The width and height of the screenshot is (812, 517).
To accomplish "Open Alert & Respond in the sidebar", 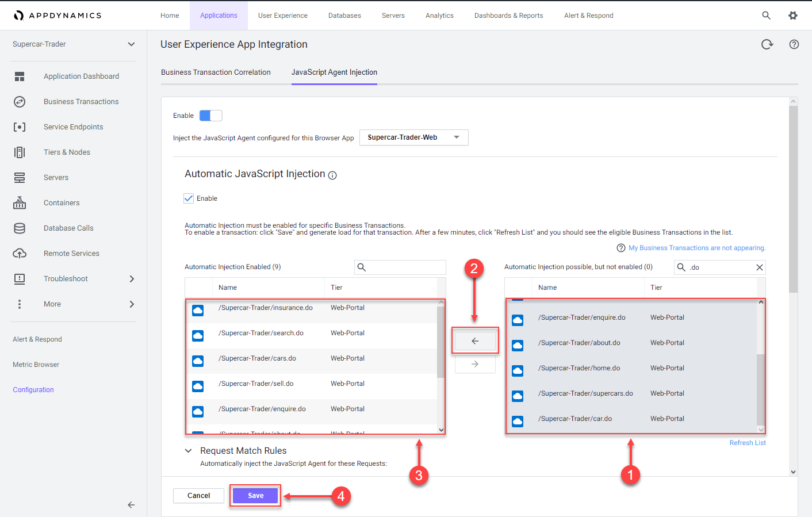I will 37,339.
